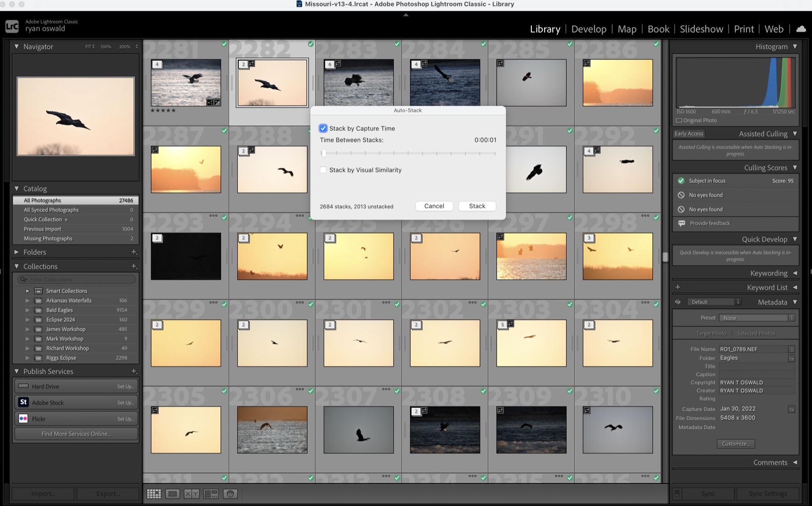This screenshot has height=506, width=812.
Task: Toggle the Original Photo checkbox
Action: tap(679, 120)
